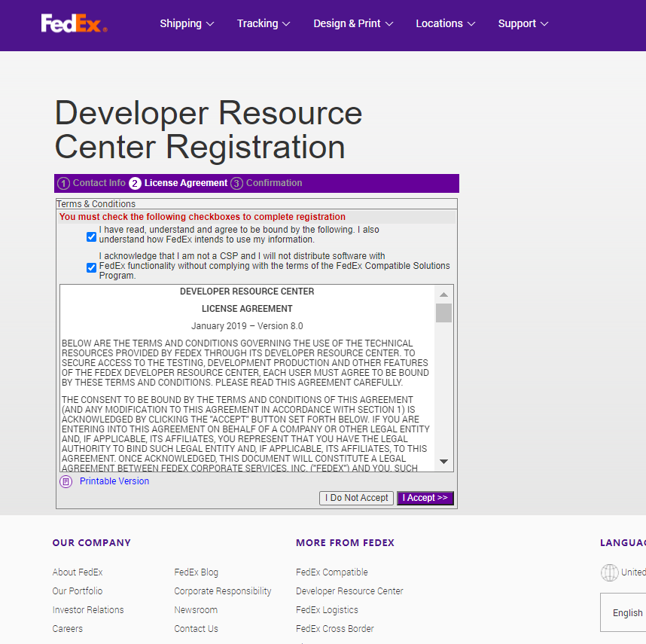
Task: Click the step 2 License Agreement circle
Action: [136, 183]
